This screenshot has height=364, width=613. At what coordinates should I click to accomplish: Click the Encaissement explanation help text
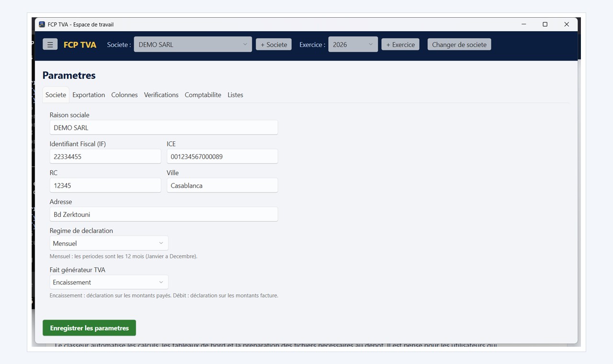click(x=164, y=296)
